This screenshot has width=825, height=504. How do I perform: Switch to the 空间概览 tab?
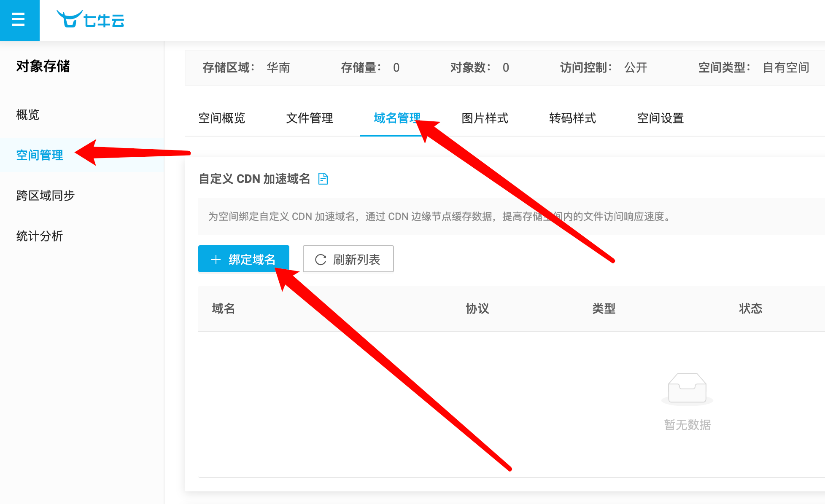coord(221,118)
